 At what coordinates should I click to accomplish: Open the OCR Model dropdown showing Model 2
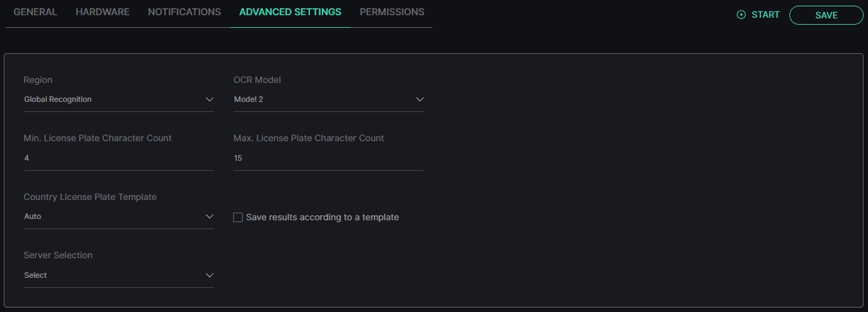[329, 99]
